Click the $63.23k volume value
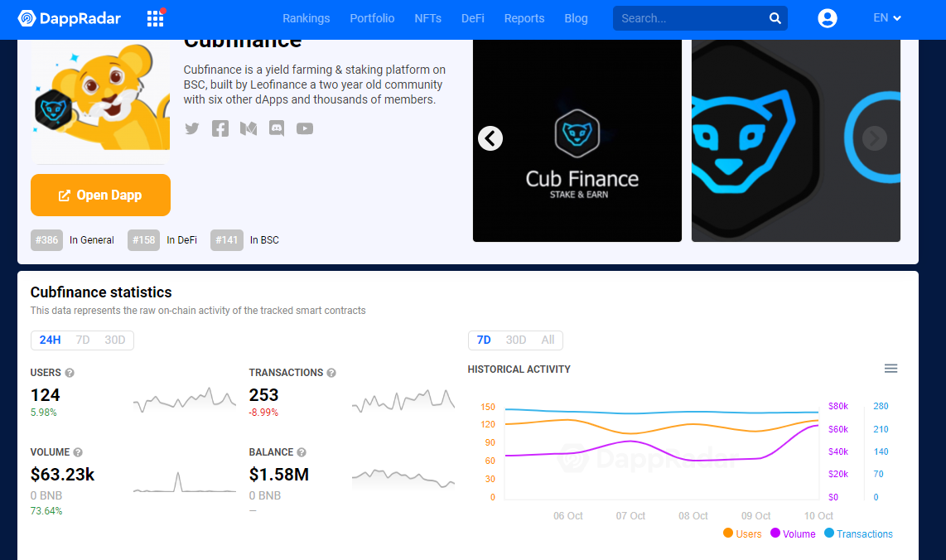 [63, 475]
